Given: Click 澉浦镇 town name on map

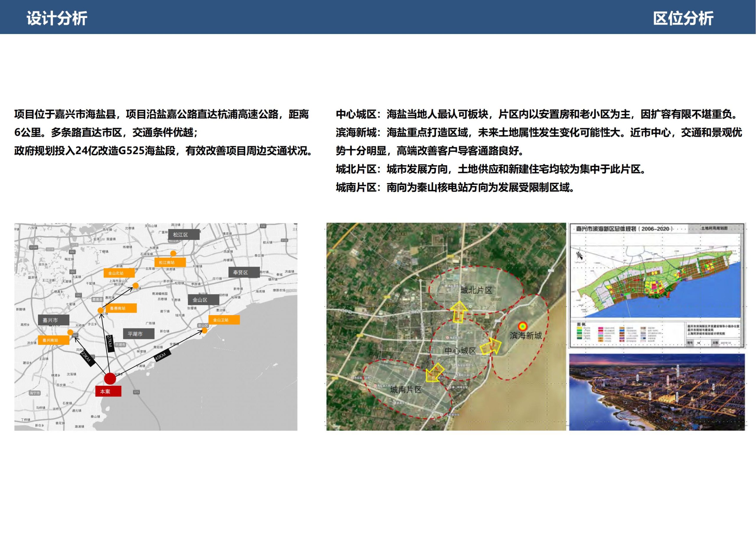Looking at the screenshot, I should (79, 427).
